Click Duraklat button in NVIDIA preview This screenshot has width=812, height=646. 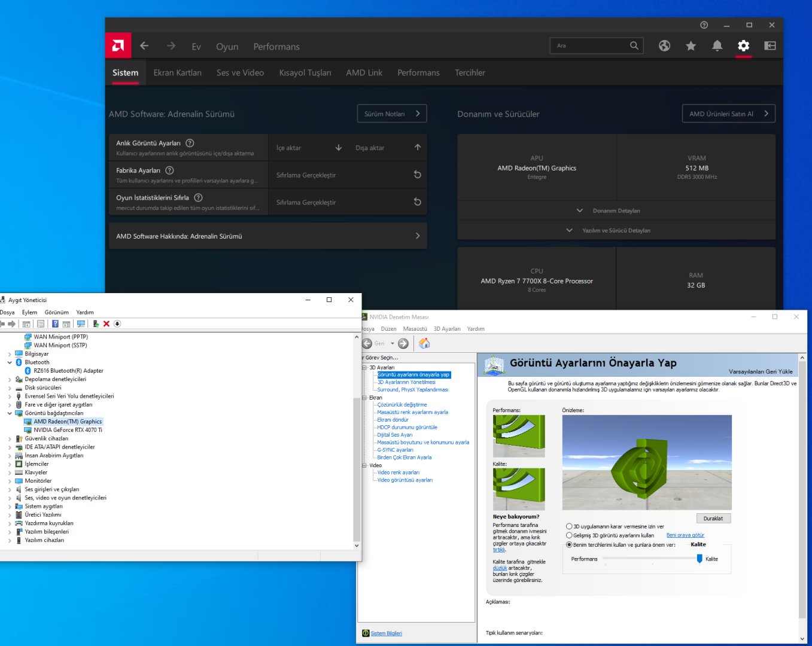pyautogui.click(x=713, y=519)
